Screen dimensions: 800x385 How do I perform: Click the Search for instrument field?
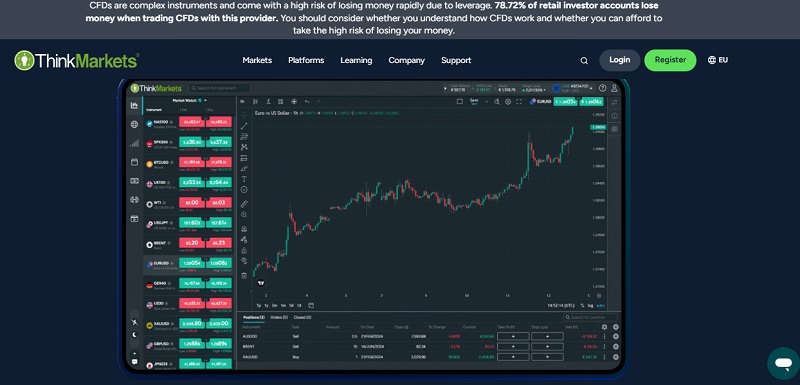click(x=219, y=88)
